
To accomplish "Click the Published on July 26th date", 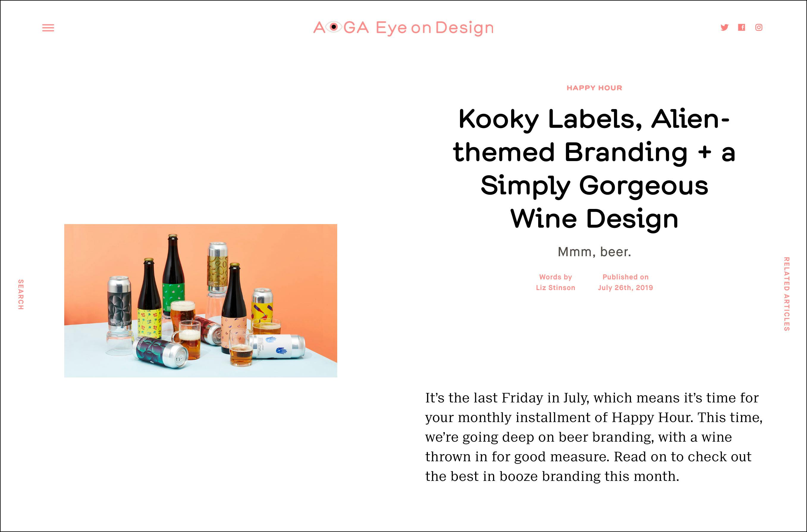I will coord(625,288).
